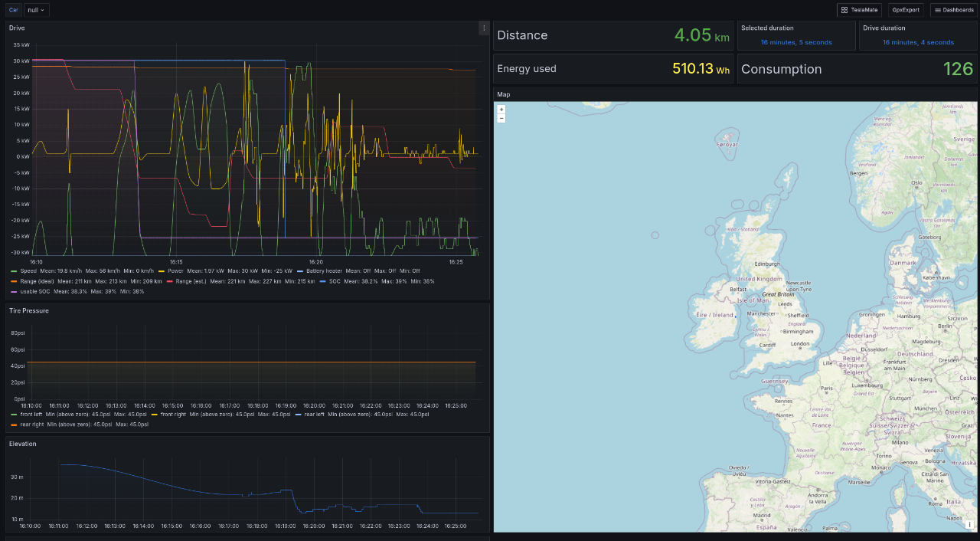This screenshot has height=541, width=980.
Task: Toggle the Power series in Drive legend
Action: 175,270
